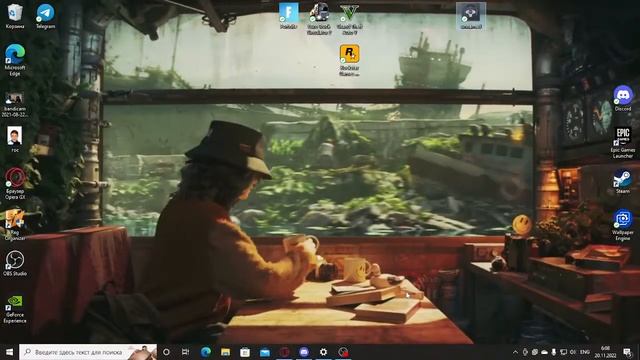Open GeForce Experience desktop shortcut
This screenshot has width=640, height=360.
(x=15, y=309)
